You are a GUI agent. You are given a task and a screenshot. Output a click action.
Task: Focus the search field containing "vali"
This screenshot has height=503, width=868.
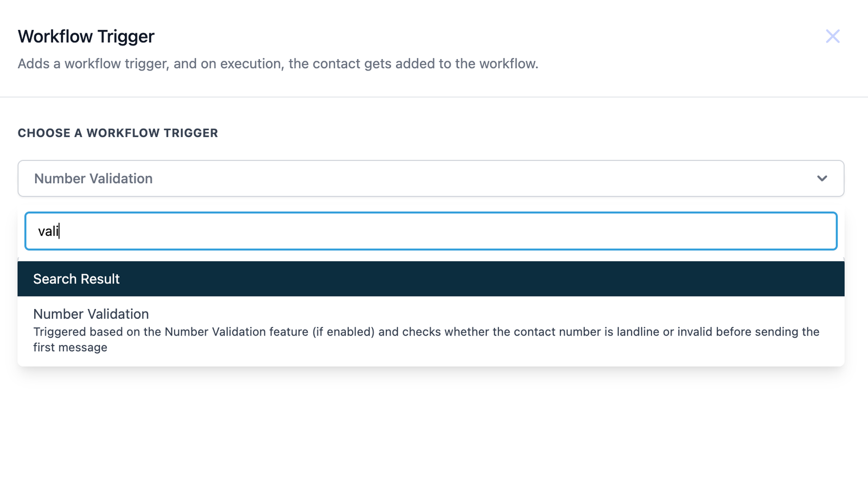pos(431,231)
